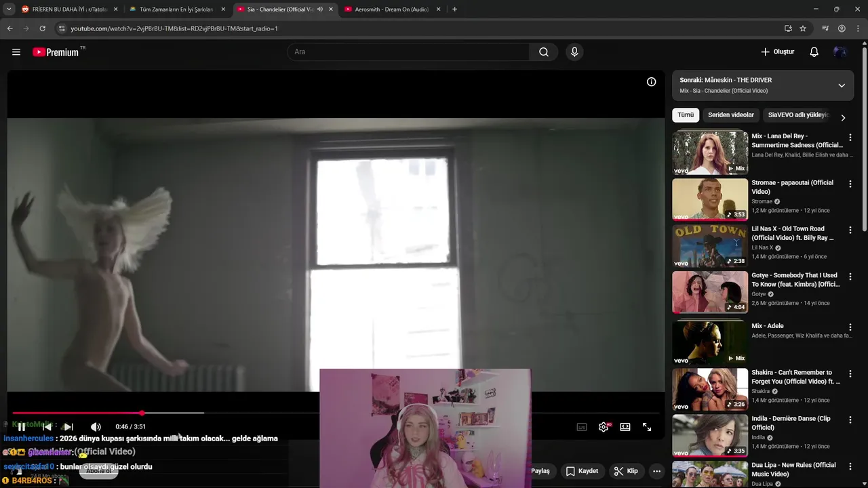
Task: Select the Seriden videolar chip
Action: 731,115
